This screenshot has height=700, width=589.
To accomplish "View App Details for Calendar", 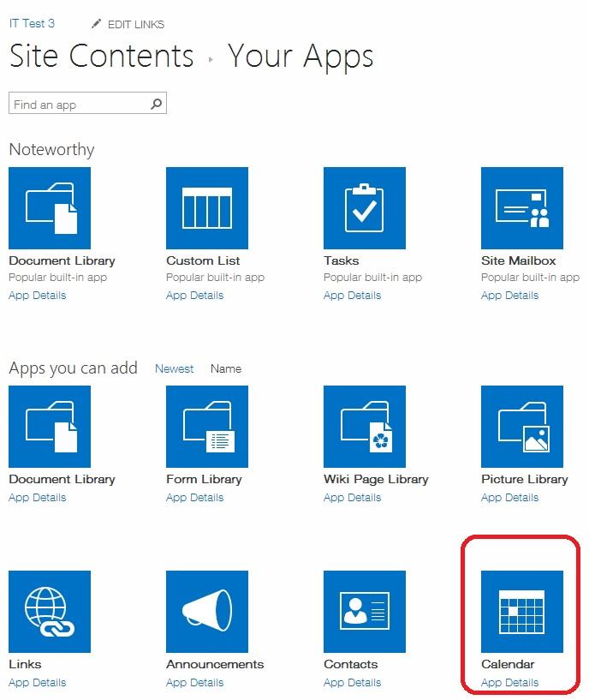I will point(509,683).
